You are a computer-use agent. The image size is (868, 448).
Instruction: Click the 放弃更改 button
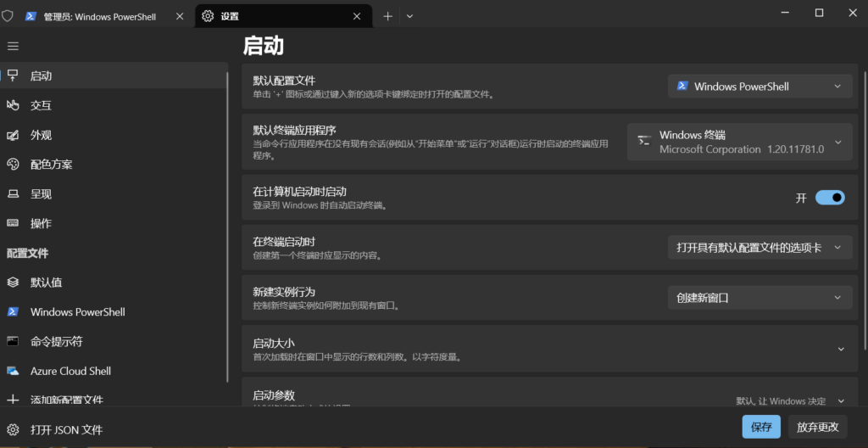click(817, 427)
